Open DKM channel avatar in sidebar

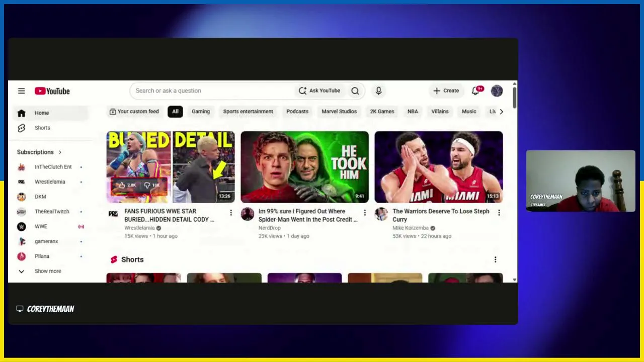pyautogui.click(x=21, y=197)
